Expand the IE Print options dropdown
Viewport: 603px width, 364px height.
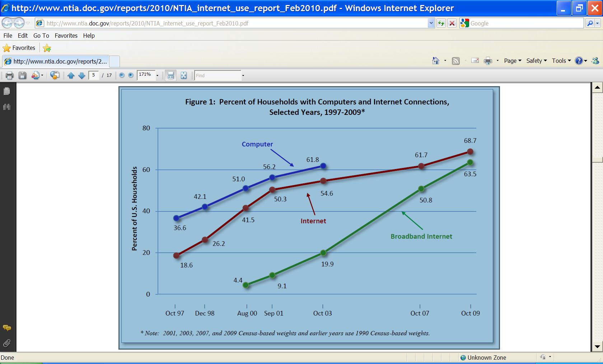pyautogui.click(x=497, y=61)
